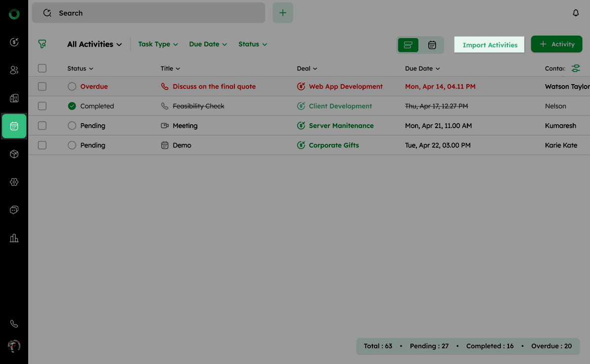Image resolution: width=590 pixels, height=364 pixels.
Task: Open the calendar view icon
Action: coord(432,45)
